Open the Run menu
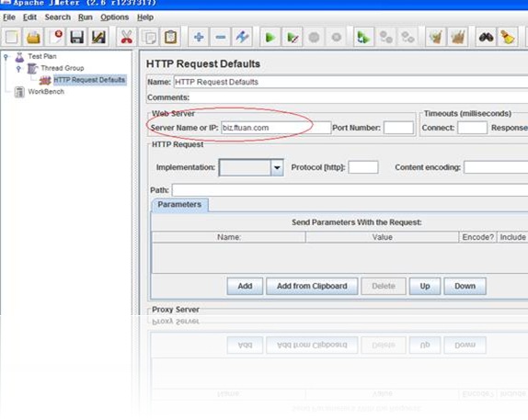 point(86,17)
